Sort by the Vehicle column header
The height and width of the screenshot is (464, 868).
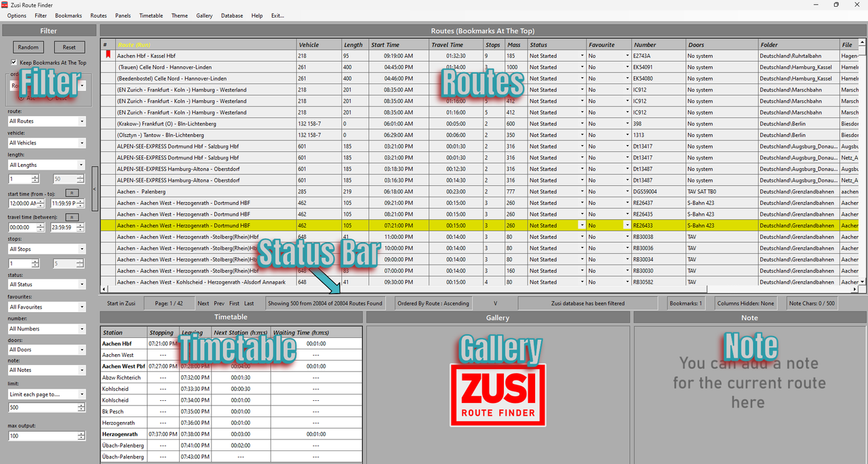[x=319, y=45]
